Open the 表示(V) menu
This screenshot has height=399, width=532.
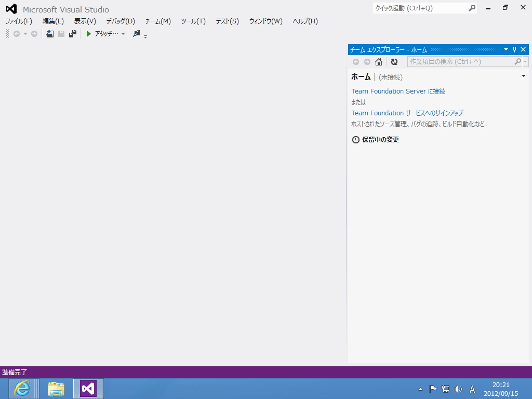click(x=85, y=21)
